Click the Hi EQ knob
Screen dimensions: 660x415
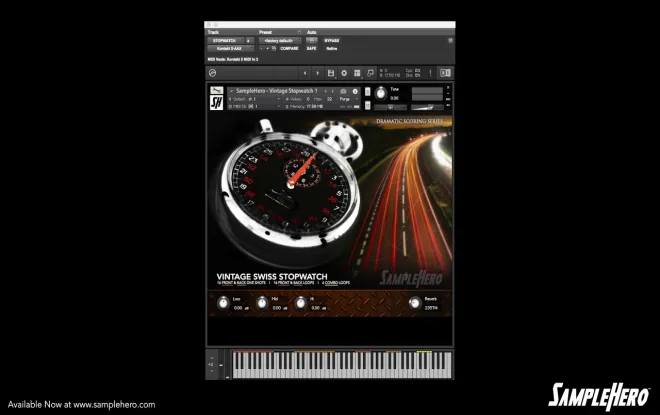[x=301, y=303]
